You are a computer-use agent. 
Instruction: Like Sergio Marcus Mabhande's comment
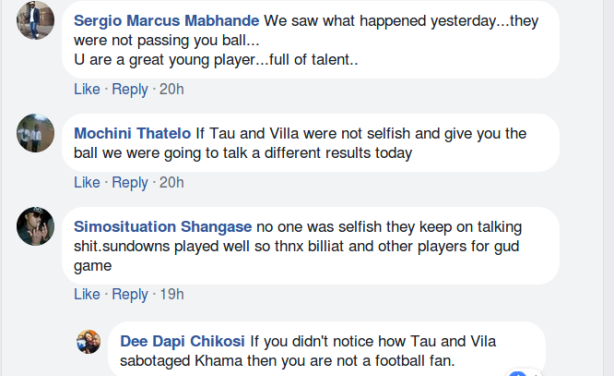pos(87,89)
